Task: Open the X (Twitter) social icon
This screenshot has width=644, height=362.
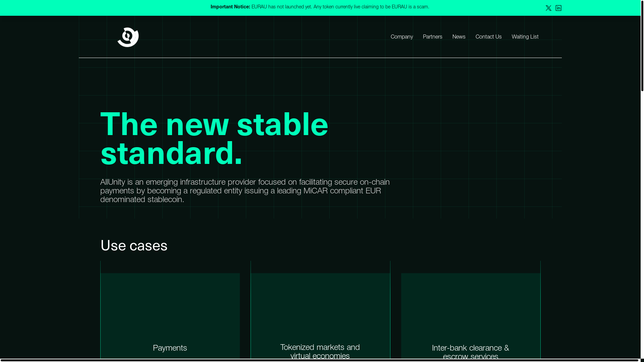Action: 548,8
